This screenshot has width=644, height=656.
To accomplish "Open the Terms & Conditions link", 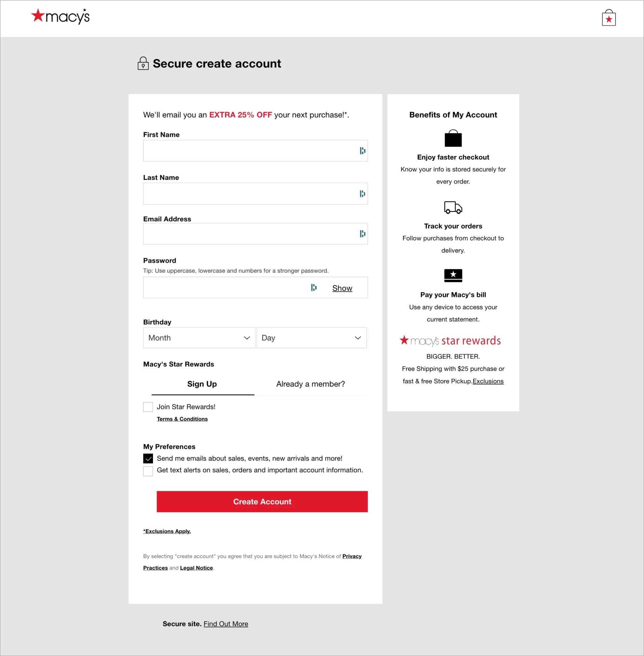I will [182, 419].
